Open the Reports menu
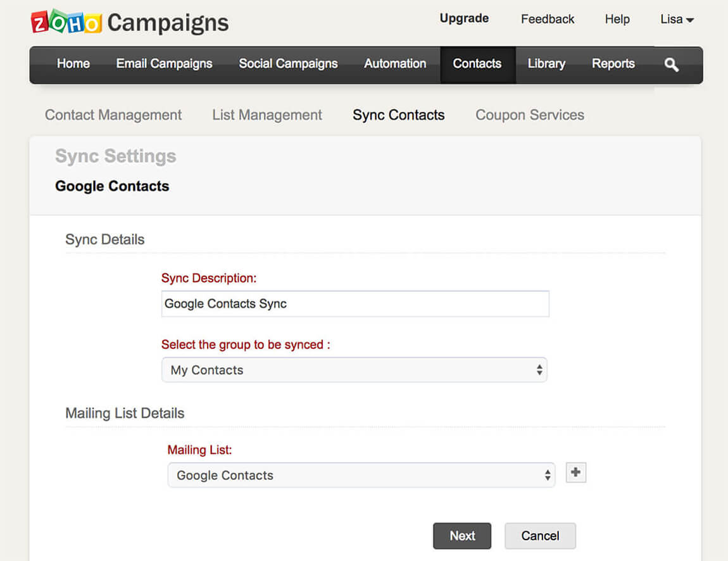The width and height of the screenshot is (728, 561). (x=613, y=64)
